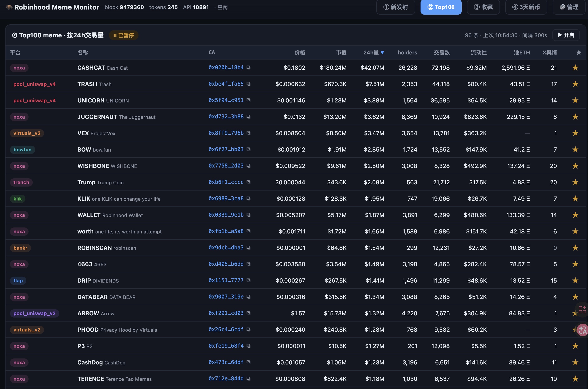Copy the KLIK contract address
588x389 pixels.
248,198
